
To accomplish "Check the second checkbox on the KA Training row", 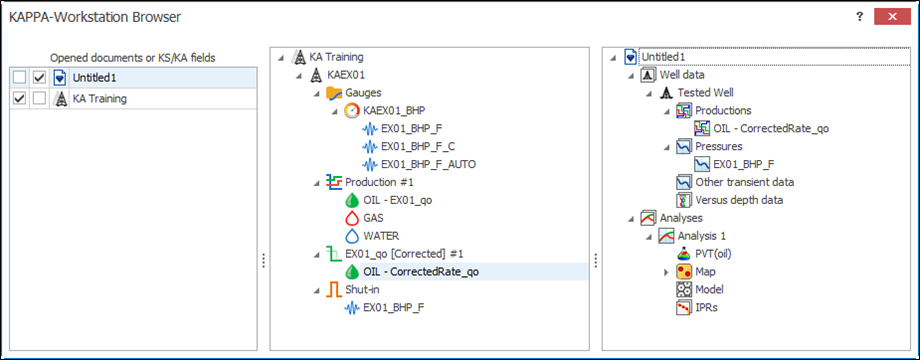I will point(39,99).
